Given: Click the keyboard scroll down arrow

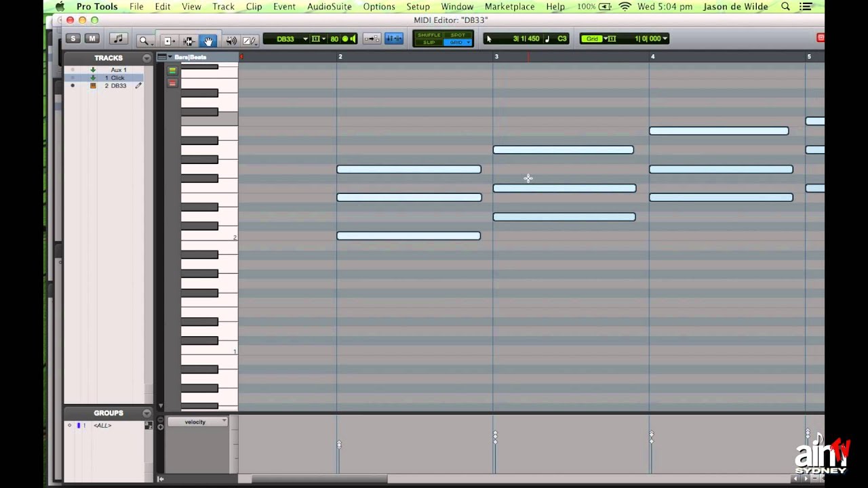Looking at the screenshot, I should pos(161,407).
